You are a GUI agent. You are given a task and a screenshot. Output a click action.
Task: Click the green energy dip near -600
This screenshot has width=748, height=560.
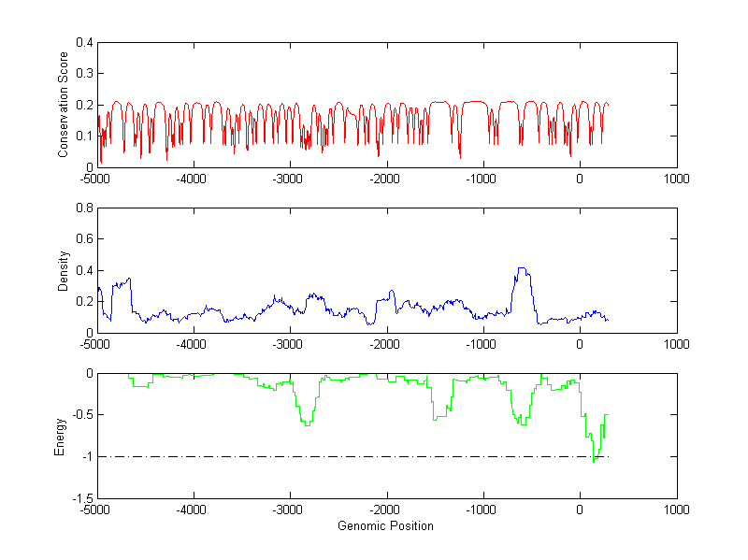point(522,423)
